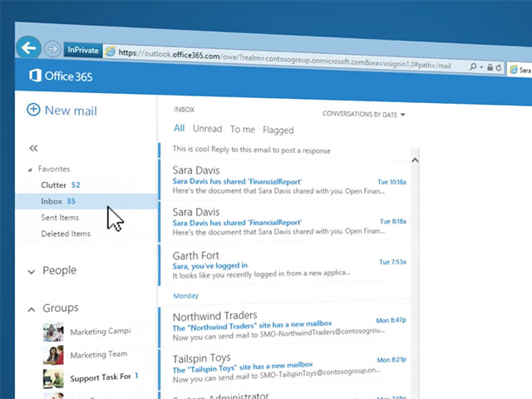Select the To me filter tab
Image resolution: width=532 pixels, height=399 pixels.
point(243,130)
